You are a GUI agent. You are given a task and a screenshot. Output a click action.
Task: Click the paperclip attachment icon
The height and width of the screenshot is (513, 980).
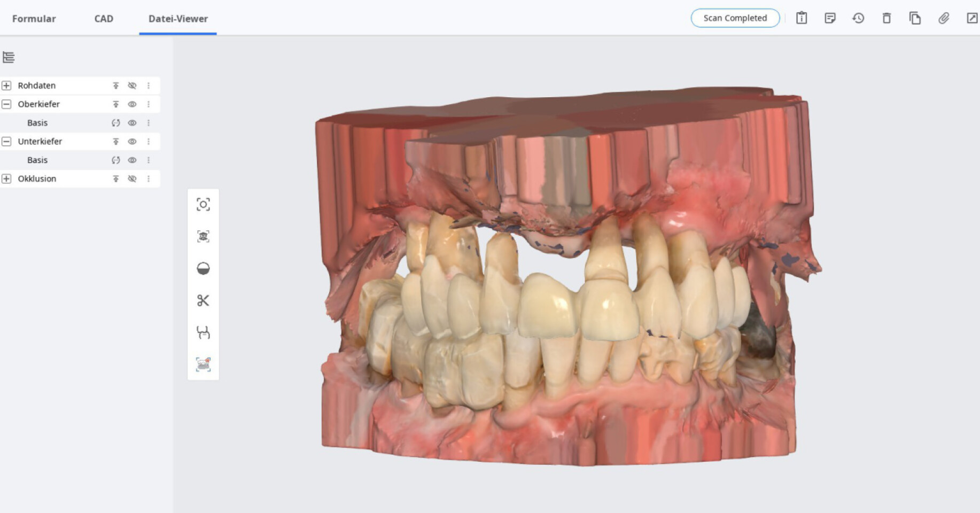click(x=944, y=18)
